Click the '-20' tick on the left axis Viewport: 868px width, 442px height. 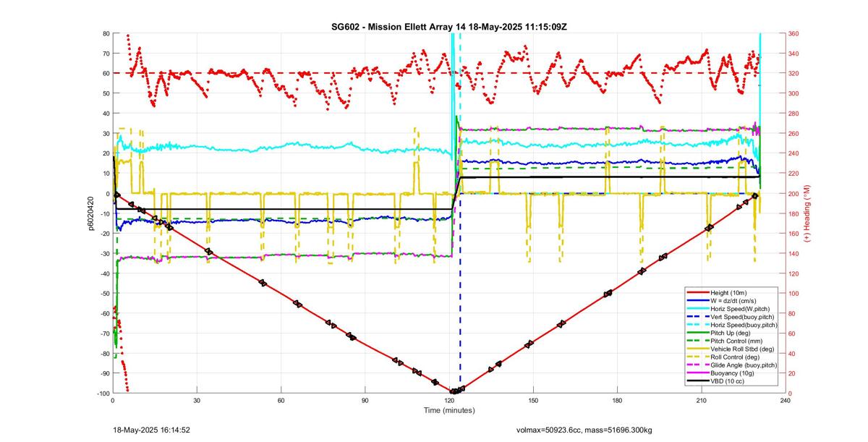(103, 233)
